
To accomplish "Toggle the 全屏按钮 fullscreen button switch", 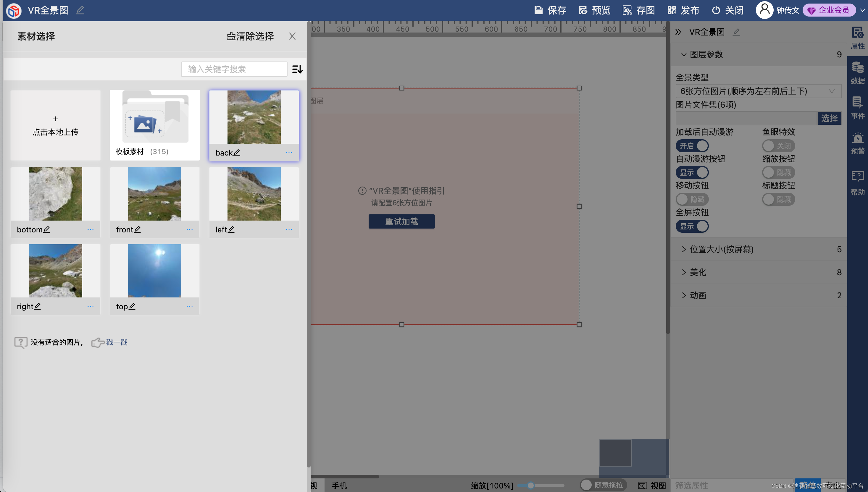I will pos(692,226).
